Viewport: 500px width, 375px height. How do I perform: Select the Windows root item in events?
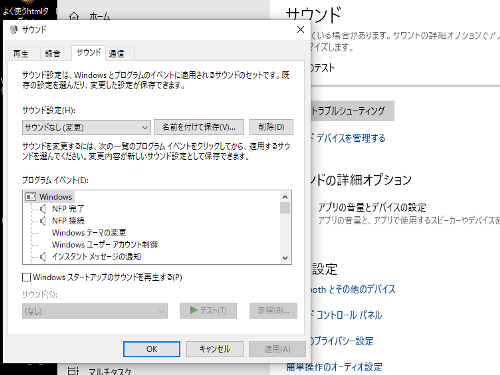point(56,197)
